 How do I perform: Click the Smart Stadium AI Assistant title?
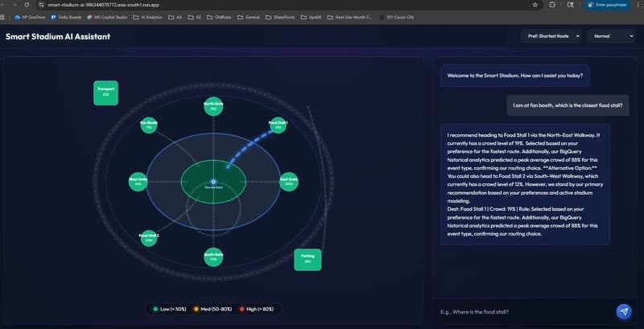(x=58, y=36)
